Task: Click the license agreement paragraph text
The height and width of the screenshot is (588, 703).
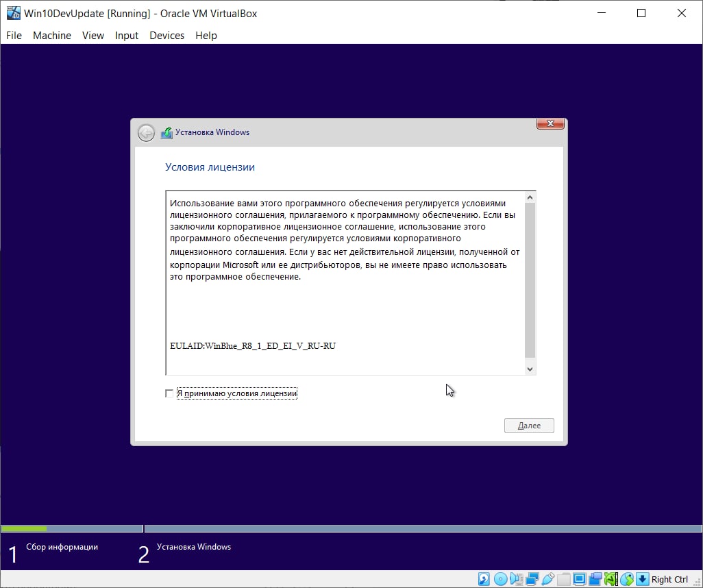Action: click(345, 240)
